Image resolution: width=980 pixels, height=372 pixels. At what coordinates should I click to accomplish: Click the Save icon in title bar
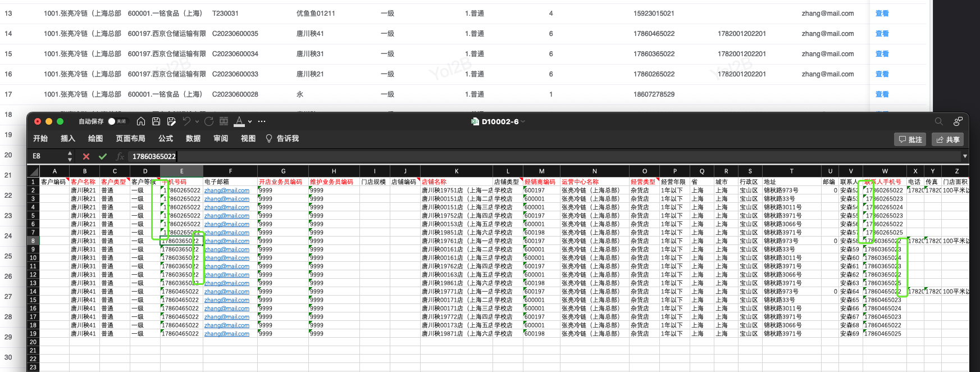pyautogui.click(x=156, y=121)
